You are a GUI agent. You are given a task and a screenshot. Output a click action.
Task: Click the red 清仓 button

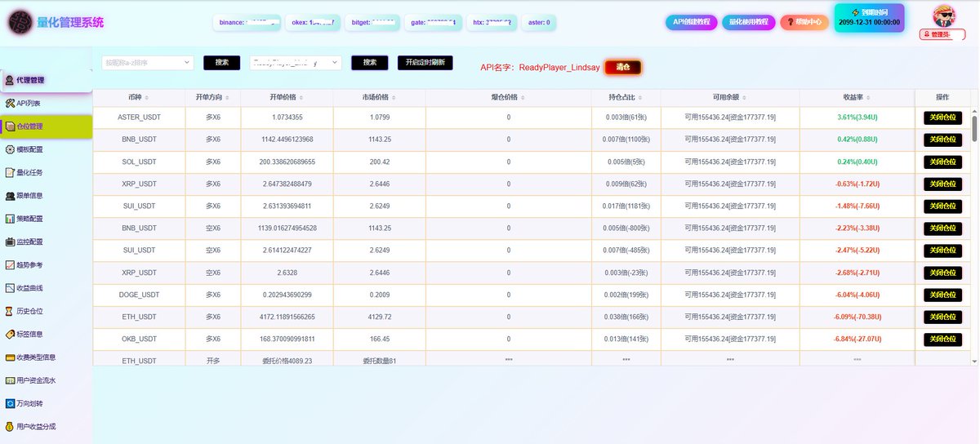pos(623,67)
